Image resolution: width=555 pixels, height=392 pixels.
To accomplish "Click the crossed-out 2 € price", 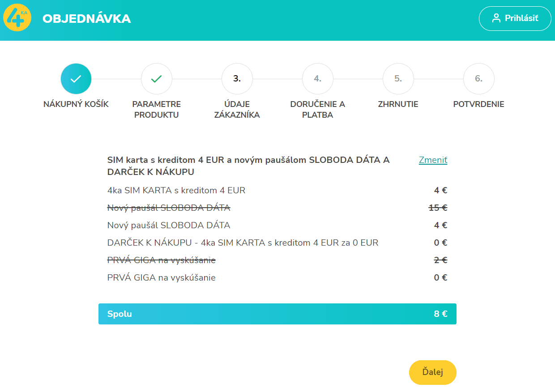I will [441, 260].
